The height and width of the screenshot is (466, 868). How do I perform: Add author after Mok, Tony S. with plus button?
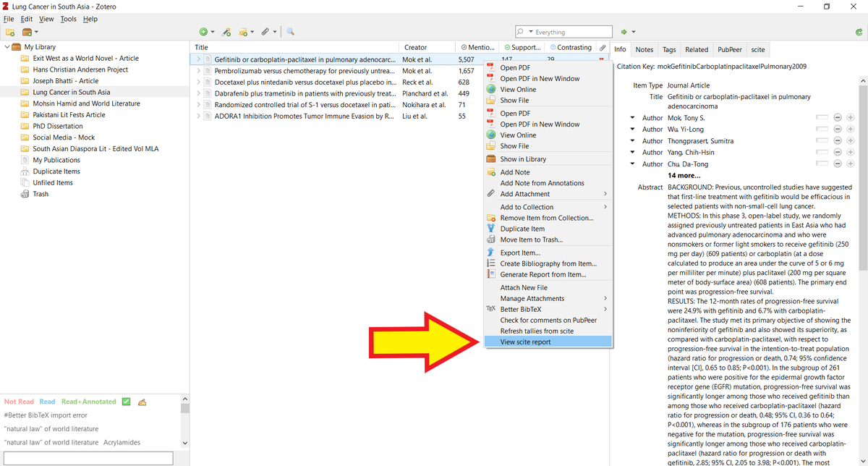[x=851, y=118]
